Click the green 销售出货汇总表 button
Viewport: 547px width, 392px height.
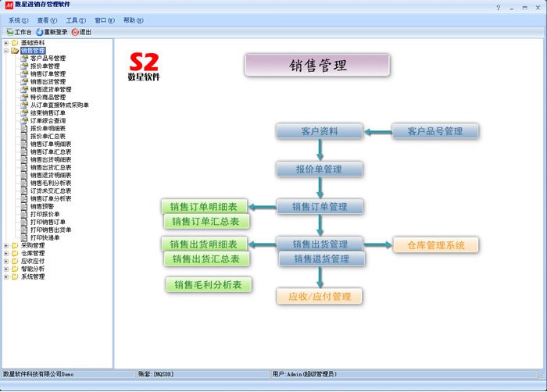206,258
